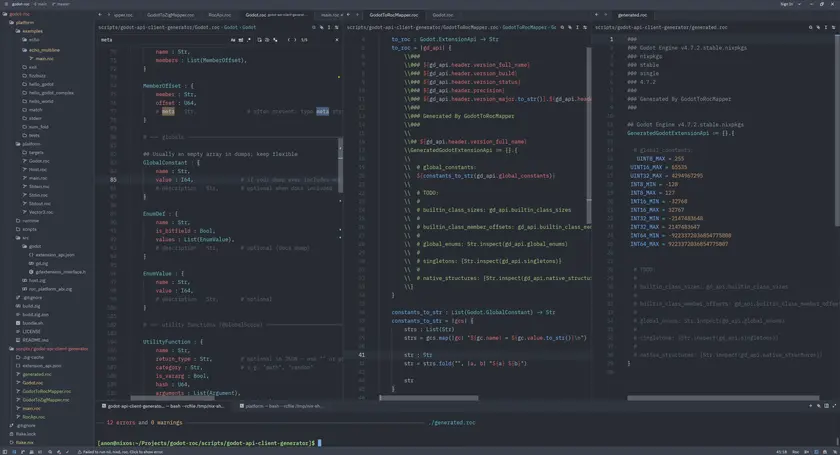840x455 pixels.
Task: Open buffer search icon in generated.roc toolbar
Action: point(811,27)
